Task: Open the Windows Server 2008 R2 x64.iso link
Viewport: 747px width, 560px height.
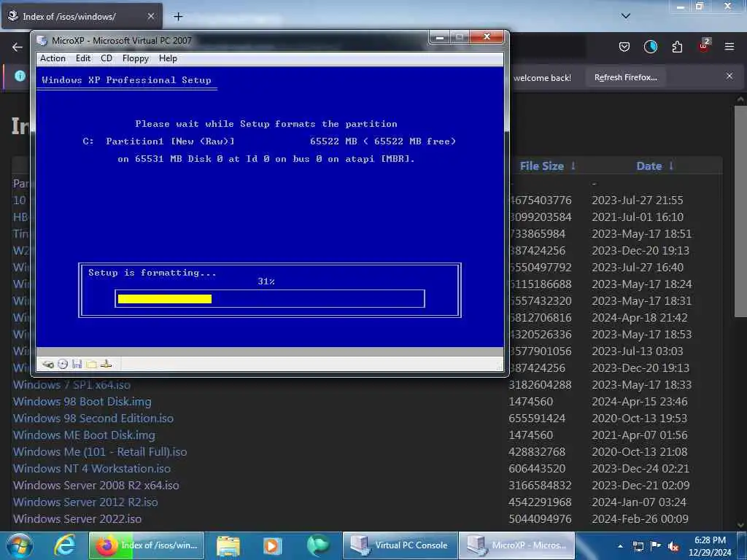Action: click(96, 485)
